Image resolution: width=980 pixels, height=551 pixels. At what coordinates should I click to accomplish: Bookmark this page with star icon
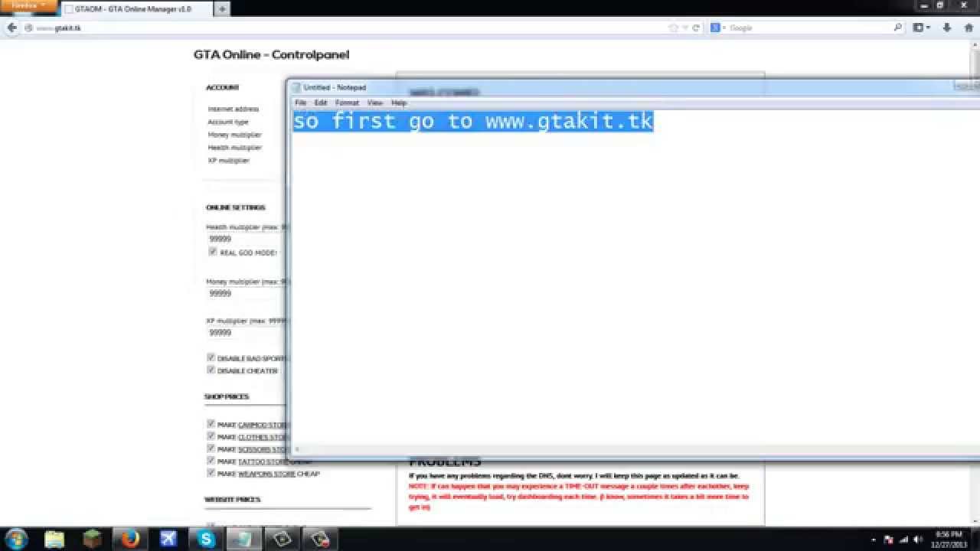[674, 28]
